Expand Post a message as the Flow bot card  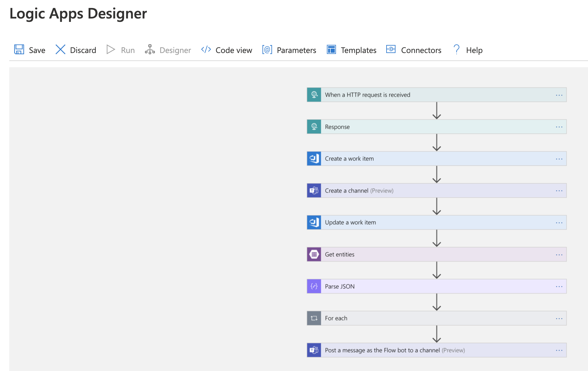(x=437, y=350)
